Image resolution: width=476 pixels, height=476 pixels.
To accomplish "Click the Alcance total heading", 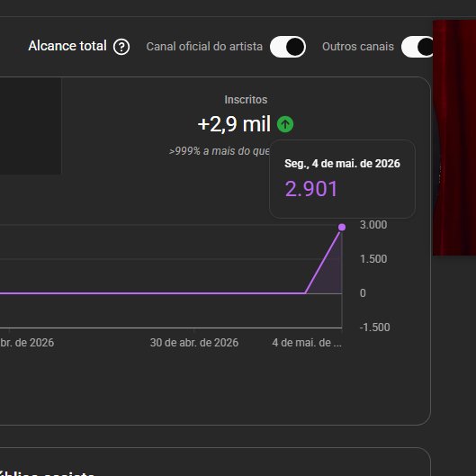I will pyautogui.click(x=67, y=46).
